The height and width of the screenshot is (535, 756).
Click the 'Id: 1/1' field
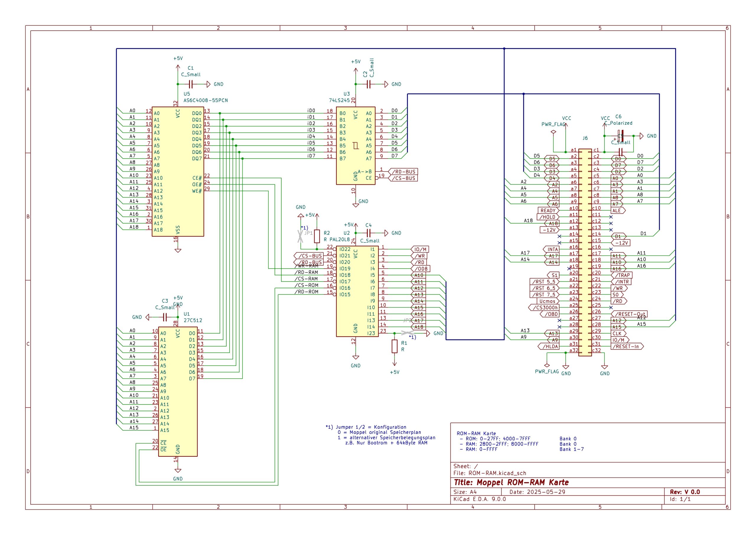click(680, 499)
